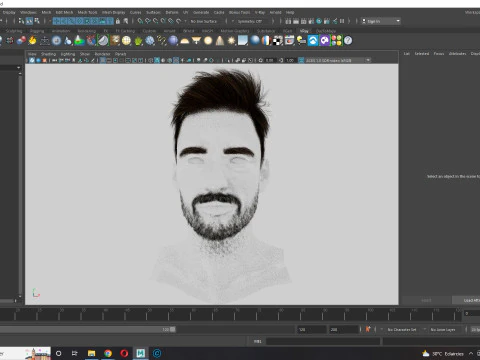Screen dimensions: 480x360
Task: Open the Curves menu
Action: (135, 12)
